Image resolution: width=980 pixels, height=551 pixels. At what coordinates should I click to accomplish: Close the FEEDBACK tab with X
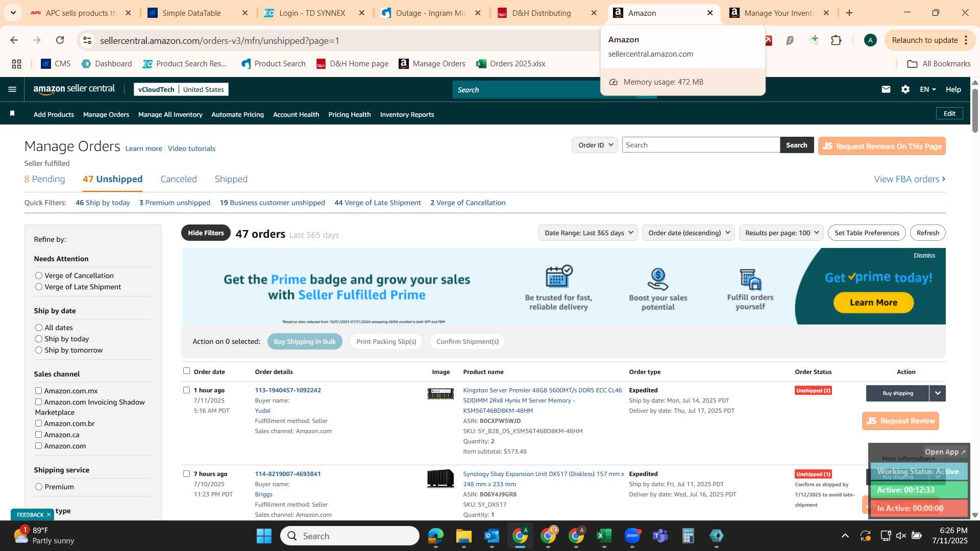tap(48, 515)
